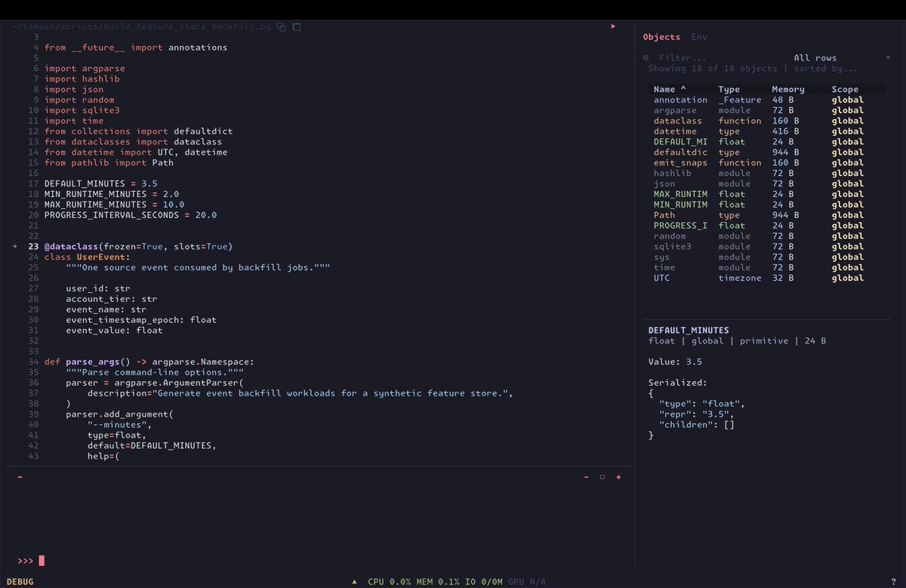Select the random object row
This screenshot has width=906, height=588.
769,236
